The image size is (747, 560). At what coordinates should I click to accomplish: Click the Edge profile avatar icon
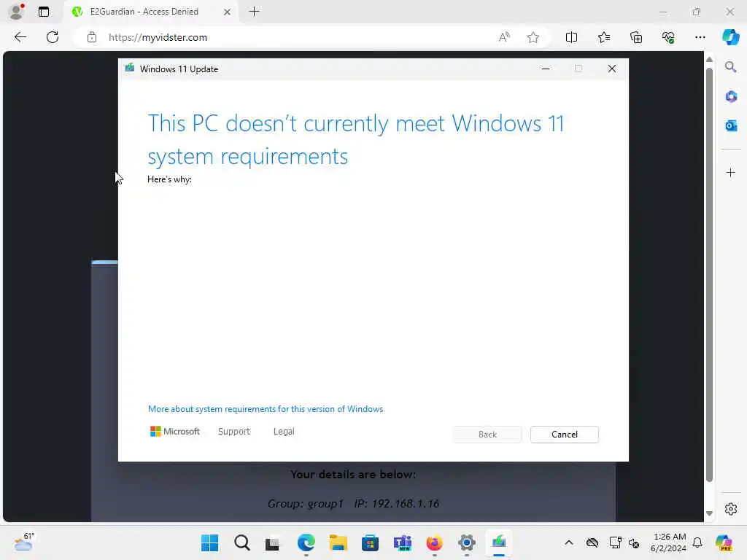(18, 12)
